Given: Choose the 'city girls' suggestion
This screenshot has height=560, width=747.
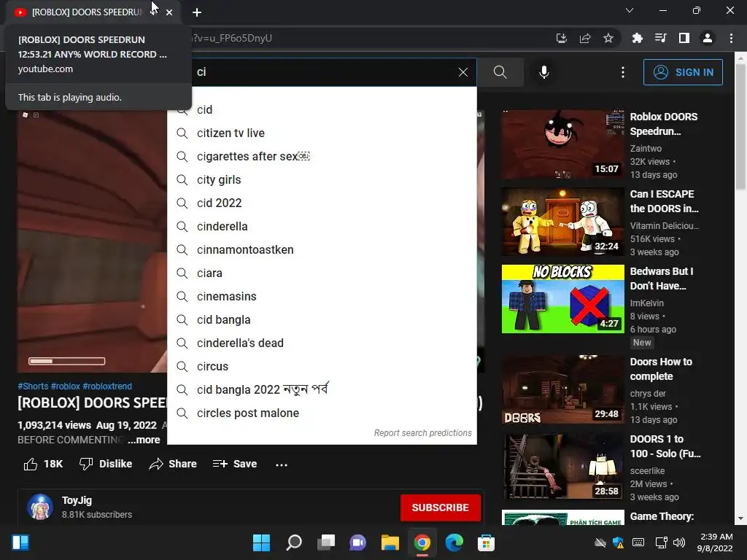Looking at the screenshot, I should point(322,179).
